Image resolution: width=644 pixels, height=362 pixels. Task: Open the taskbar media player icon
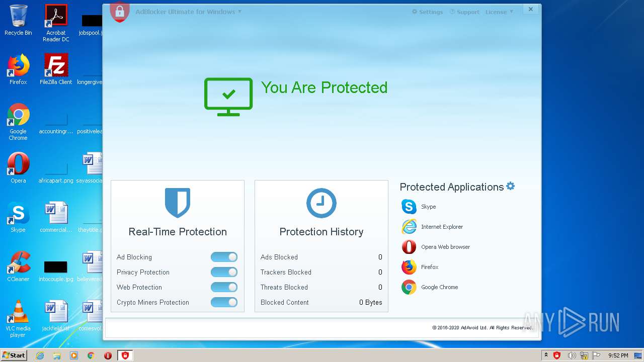[x=74, y=355]
